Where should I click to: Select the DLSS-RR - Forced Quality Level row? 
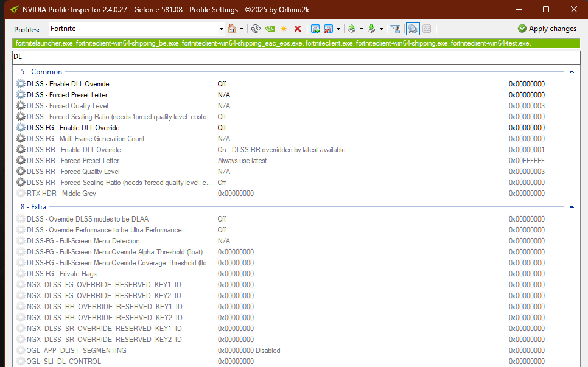pos(296,172)
